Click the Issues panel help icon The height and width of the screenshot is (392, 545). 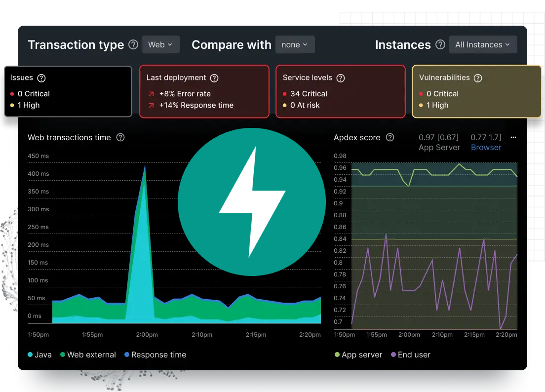[41, 78]
